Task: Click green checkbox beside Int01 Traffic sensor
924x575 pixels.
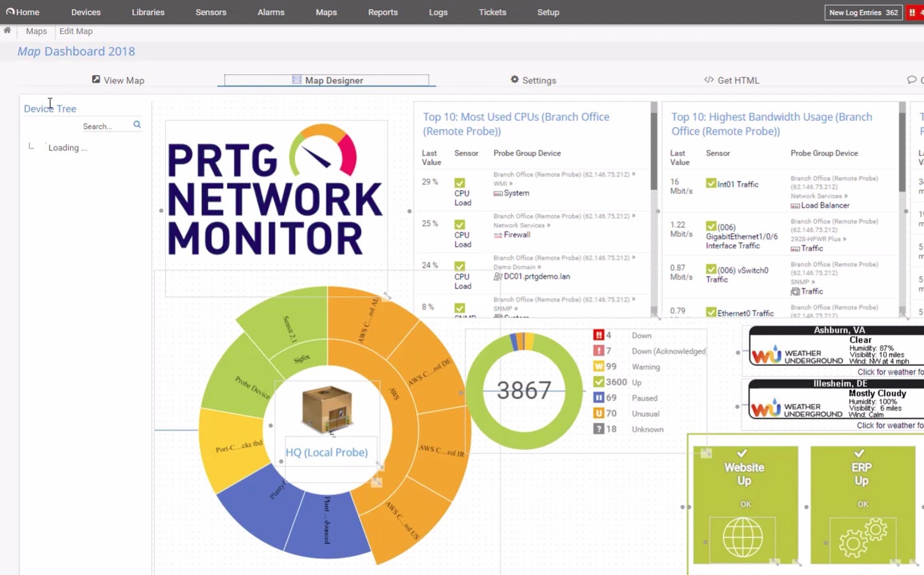Action: [x=711, y=184]
